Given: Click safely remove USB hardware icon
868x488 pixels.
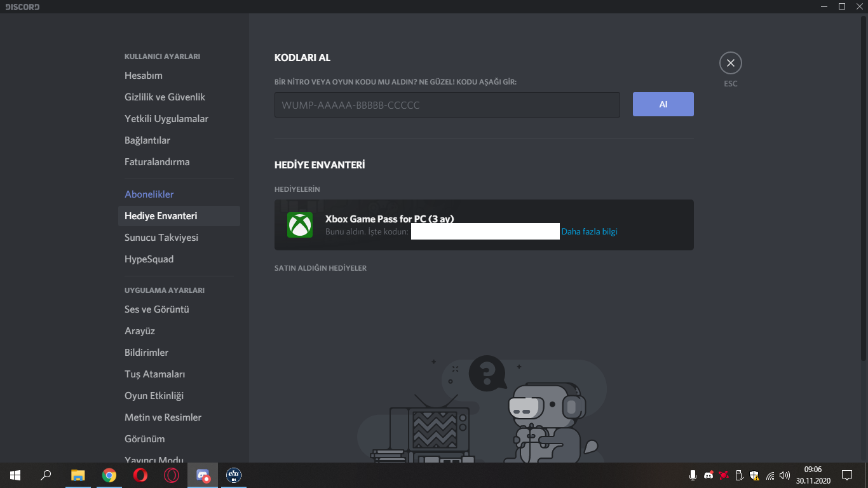Looking at the screenshot, I should [739, 475].
